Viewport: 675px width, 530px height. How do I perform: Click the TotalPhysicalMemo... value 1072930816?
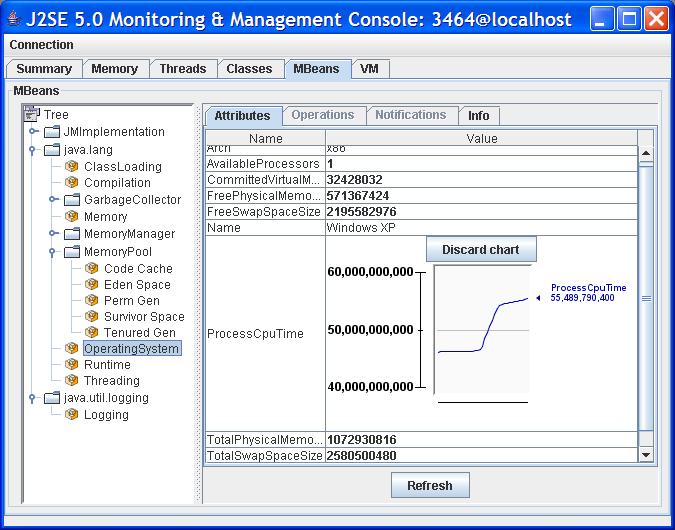tap(482, 440)
